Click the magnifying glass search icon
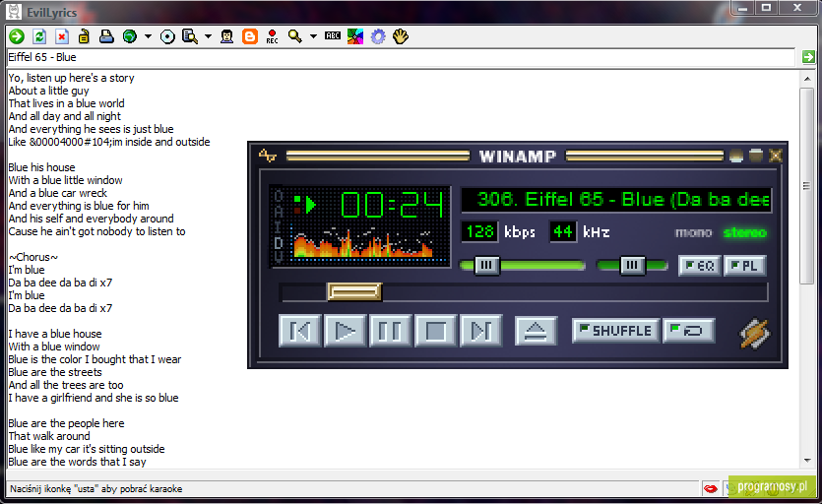Image resolution: width=822 pixels, height=504 pixels. click(295, 36)
